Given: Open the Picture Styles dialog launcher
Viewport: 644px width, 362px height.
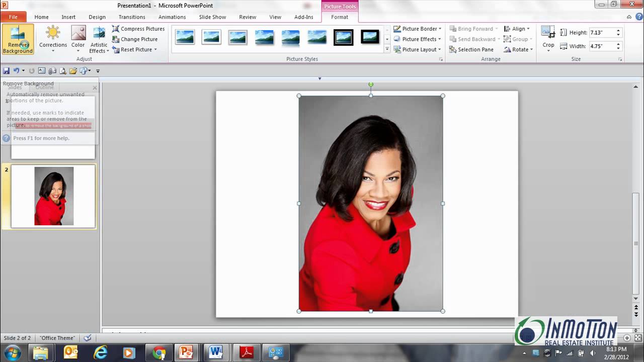Looking at the screenshot, I should click(441, 59).
